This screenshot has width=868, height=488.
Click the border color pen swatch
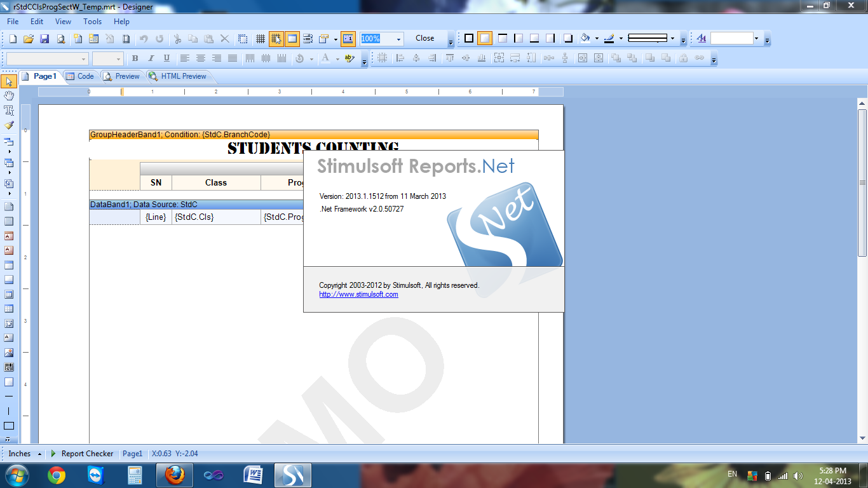click(x=609, y=39)
